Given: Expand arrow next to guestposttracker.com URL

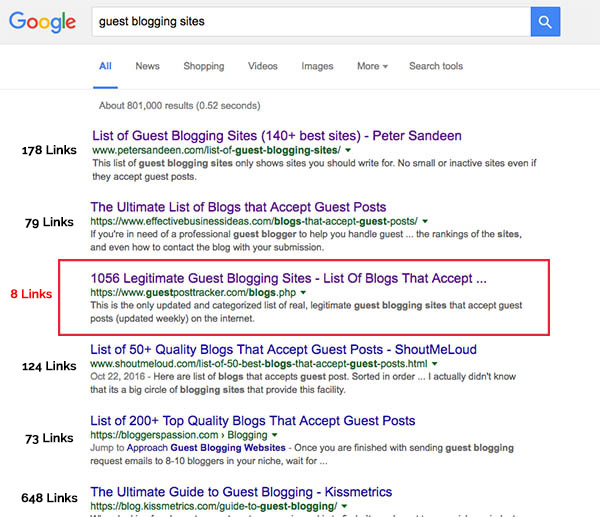Looking at the screenshot, I should pos(303,293).
